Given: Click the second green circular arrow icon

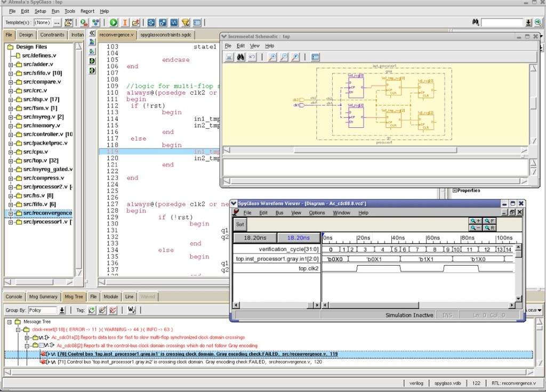Looking at the screenshot, I should pos(92,71).
